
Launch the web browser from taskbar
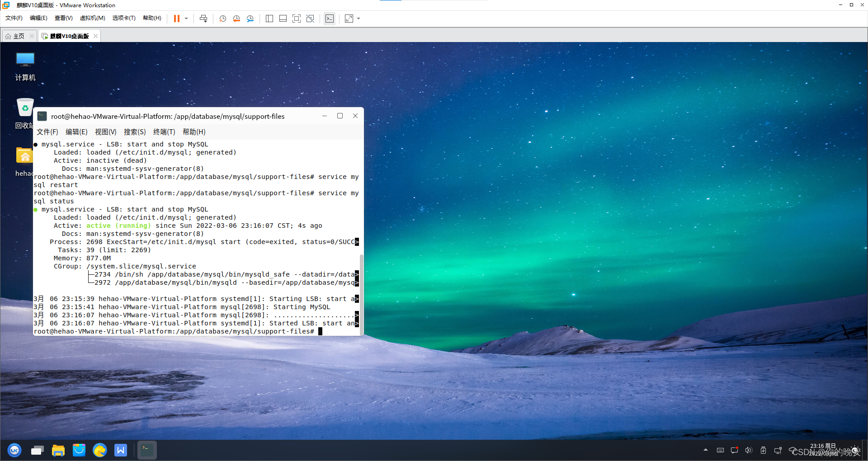(99, 450)
